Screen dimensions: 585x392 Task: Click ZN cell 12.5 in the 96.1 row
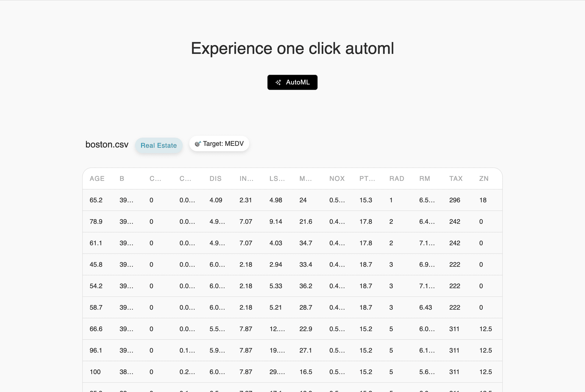485,350
